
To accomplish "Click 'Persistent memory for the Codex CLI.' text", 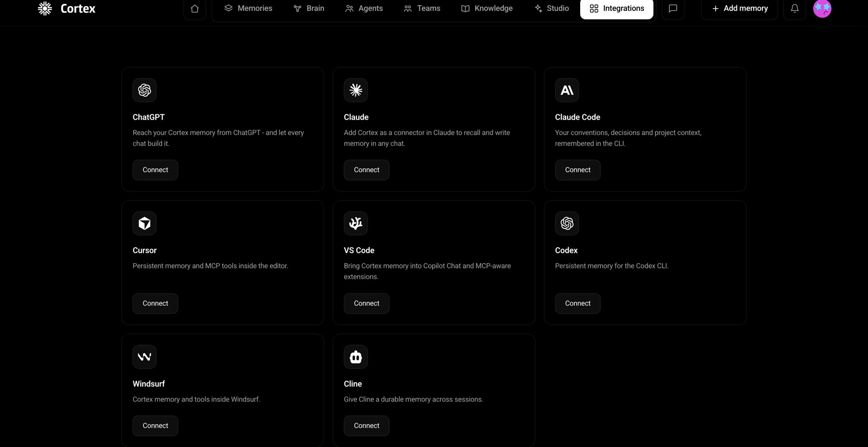I will point(612,266).
